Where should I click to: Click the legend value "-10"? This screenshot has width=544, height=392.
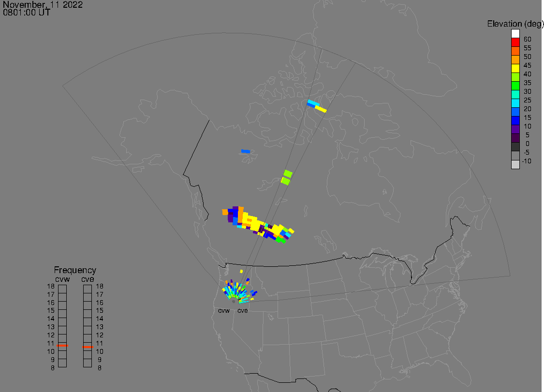[x=526, y=161]
